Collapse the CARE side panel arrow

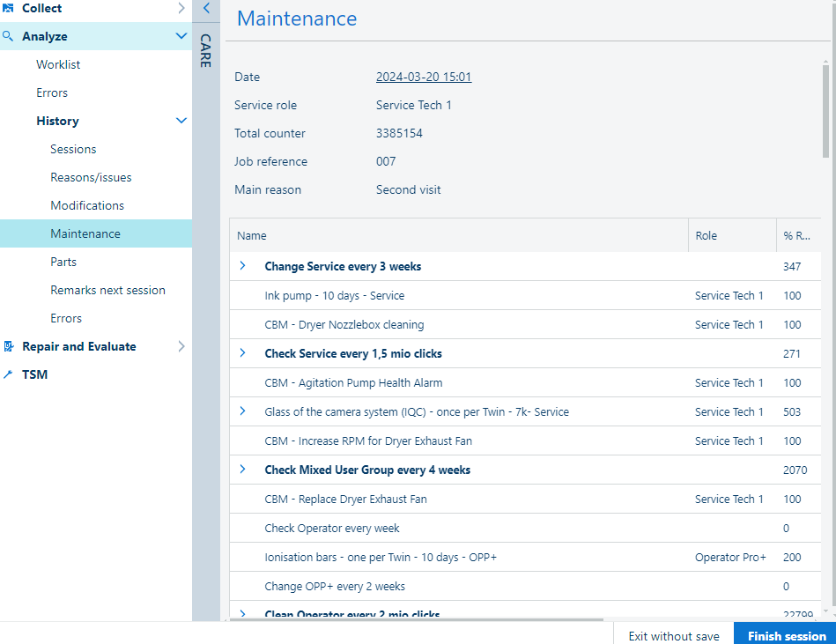[x=206, y=9]
